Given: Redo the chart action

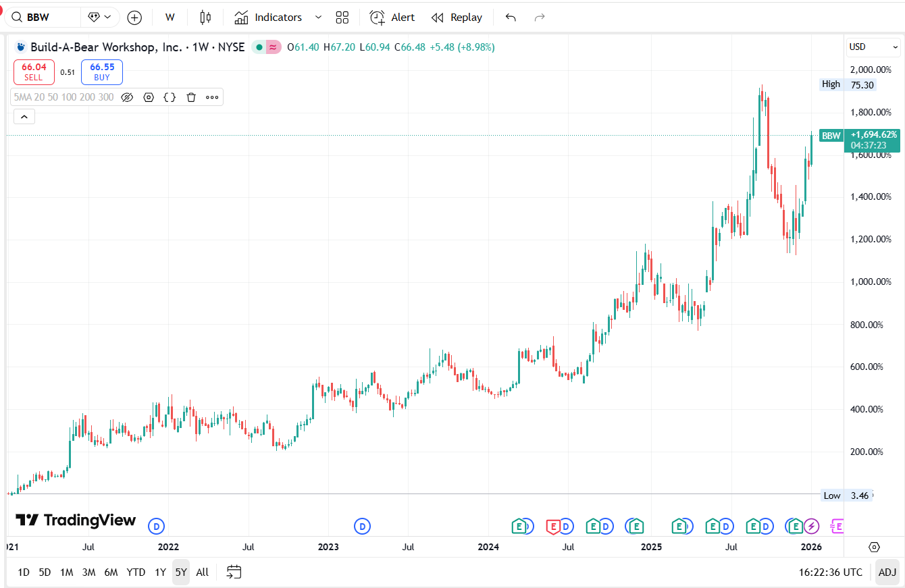Looking at the screenshot, I should coord(540,18).
